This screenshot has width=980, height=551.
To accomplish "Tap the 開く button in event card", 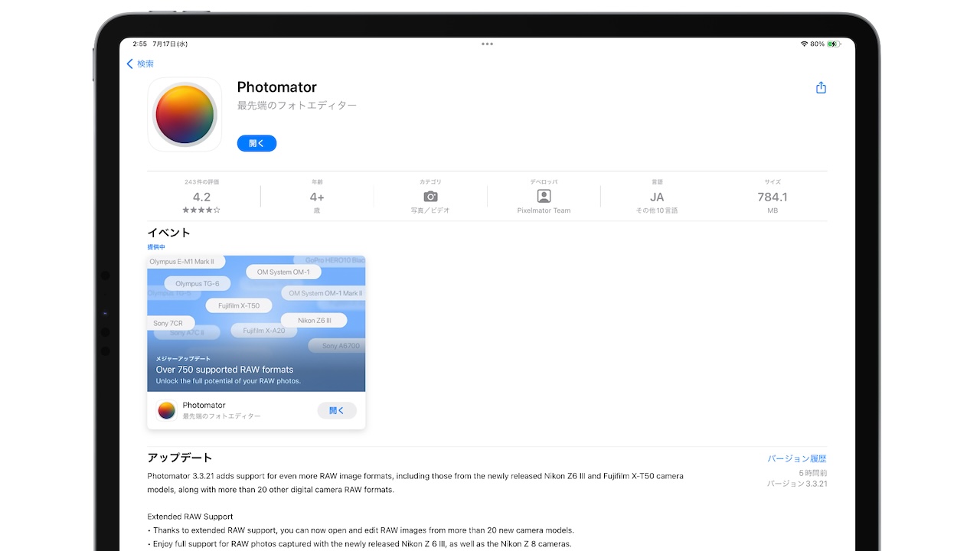I will (337, 410).
